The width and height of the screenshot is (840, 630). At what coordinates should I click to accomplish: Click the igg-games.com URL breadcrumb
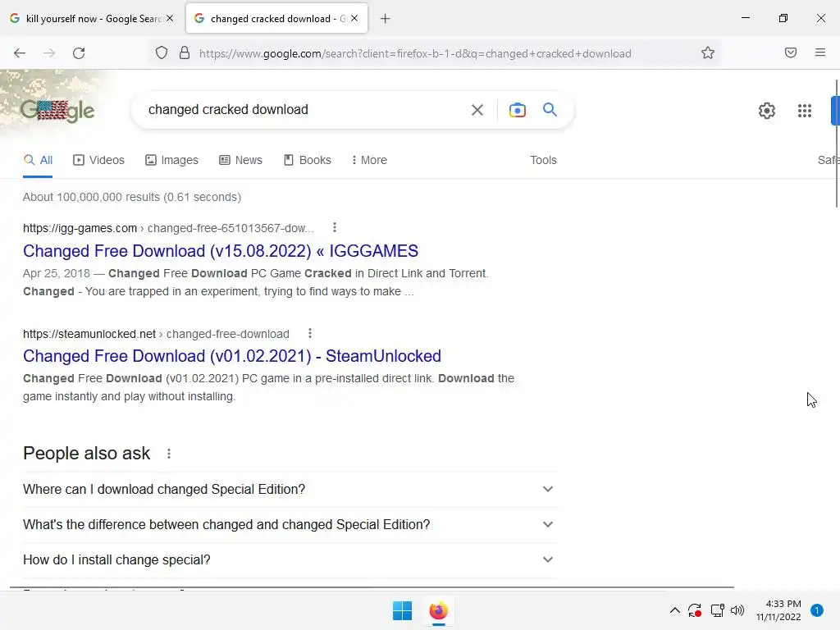coord(168,228)
